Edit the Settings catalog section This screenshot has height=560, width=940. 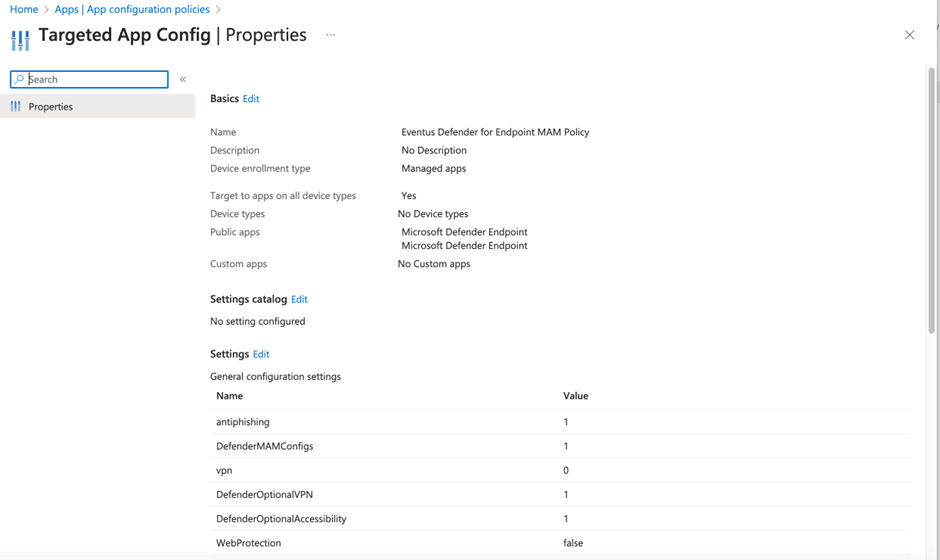(x=299, y=299)
